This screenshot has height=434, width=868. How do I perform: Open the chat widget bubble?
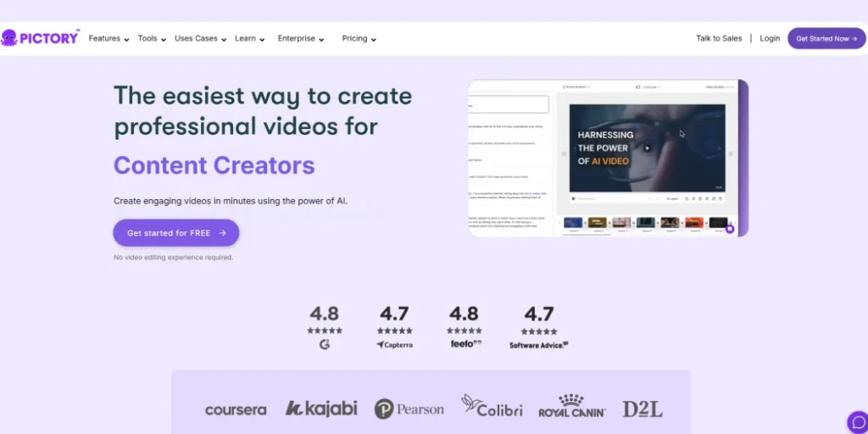857,421
